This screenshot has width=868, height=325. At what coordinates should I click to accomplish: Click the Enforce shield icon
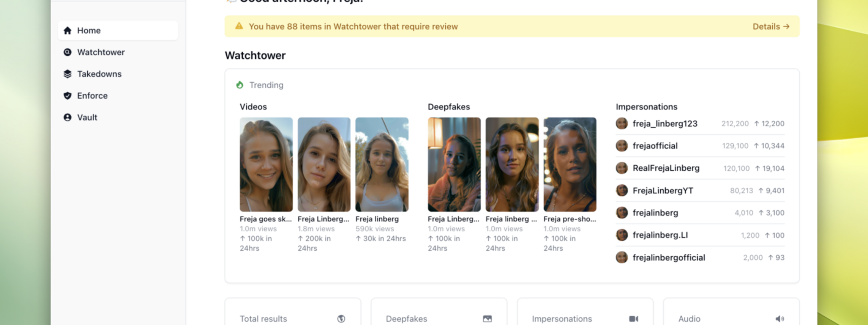pyautogui.click(x=68, y=96)
